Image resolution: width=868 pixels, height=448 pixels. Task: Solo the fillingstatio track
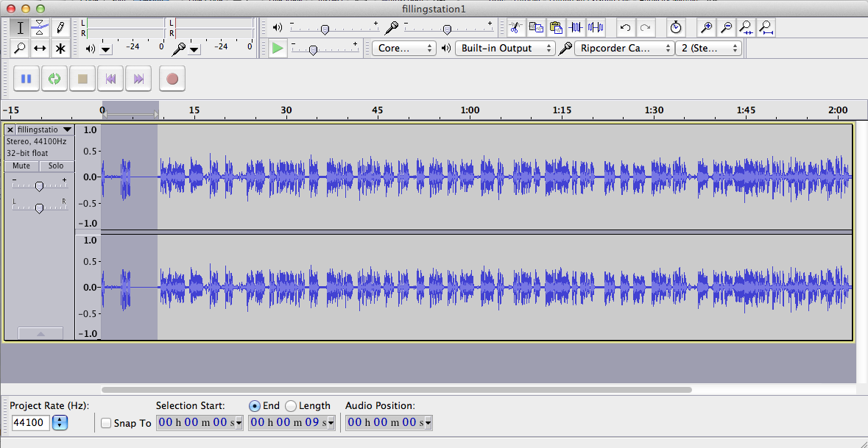pos(57,166)
